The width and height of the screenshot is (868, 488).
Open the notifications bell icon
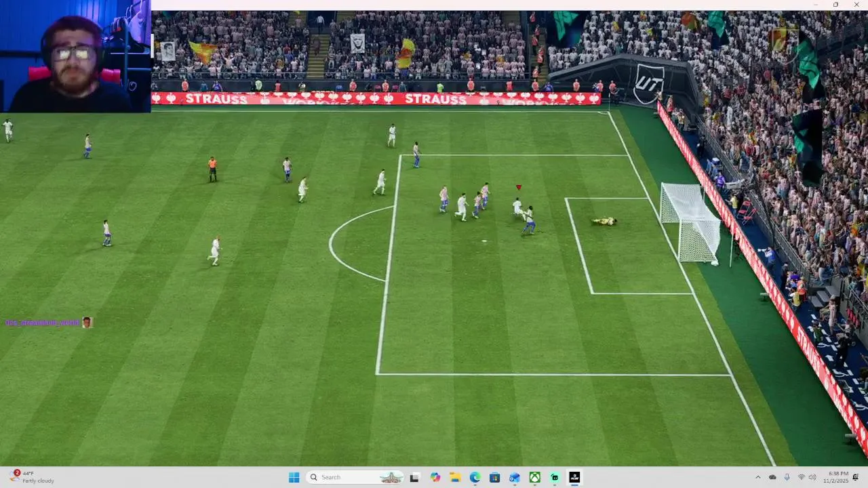point(856,477)
